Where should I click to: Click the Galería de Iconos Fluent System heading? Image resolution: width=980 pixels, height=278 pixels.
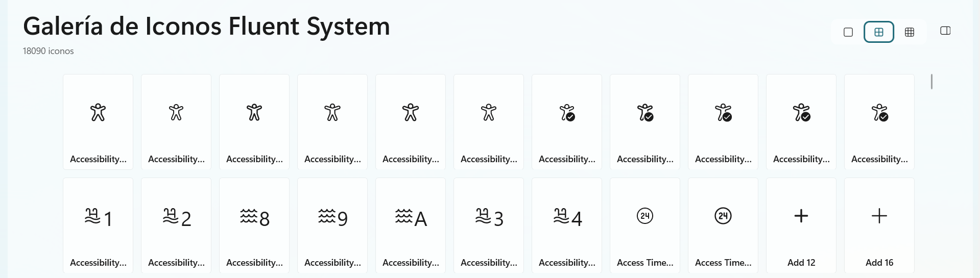pyautogui.click(x=206, y=26)
